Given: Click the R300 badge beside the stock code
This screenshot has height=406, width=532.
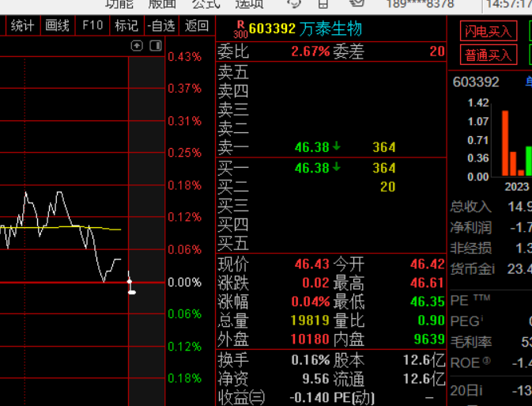Looking at the screenshot, I should tap(240, 29).
